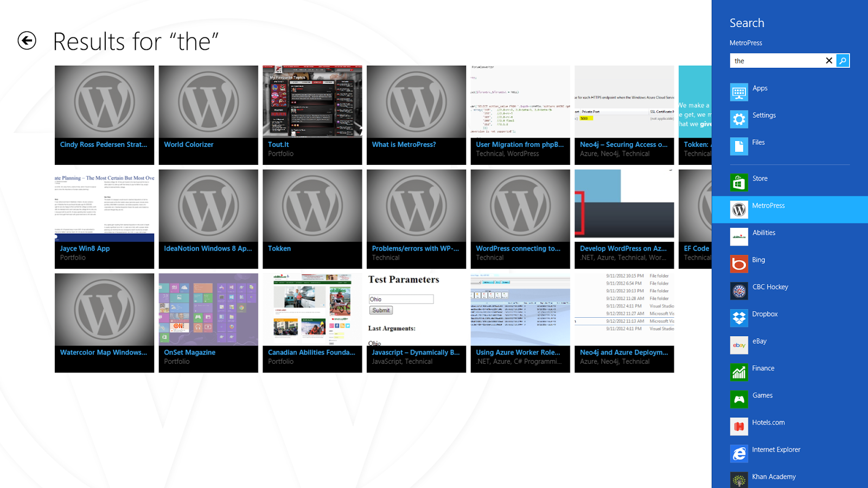This screenshot has height=488, width=868.
Task: Open the Tout.It portfolio tile
Action: (x=312, y=115)
